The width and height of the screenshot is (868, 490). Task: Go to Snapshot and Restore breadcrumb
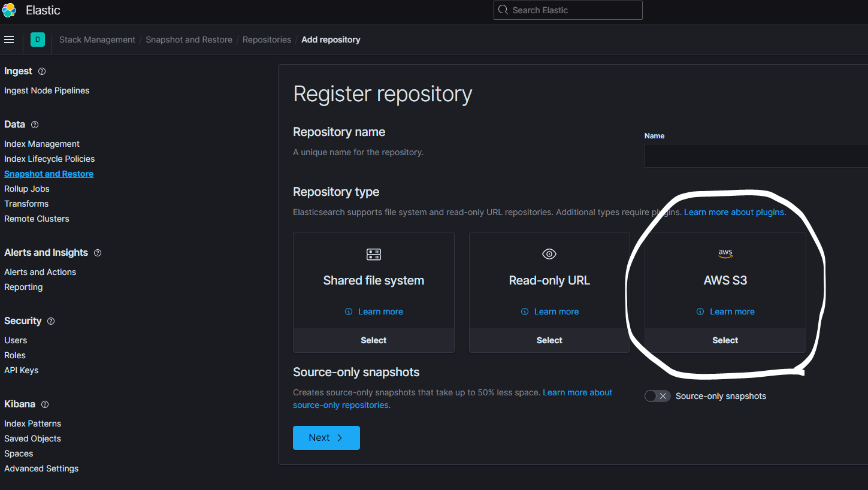189,40
